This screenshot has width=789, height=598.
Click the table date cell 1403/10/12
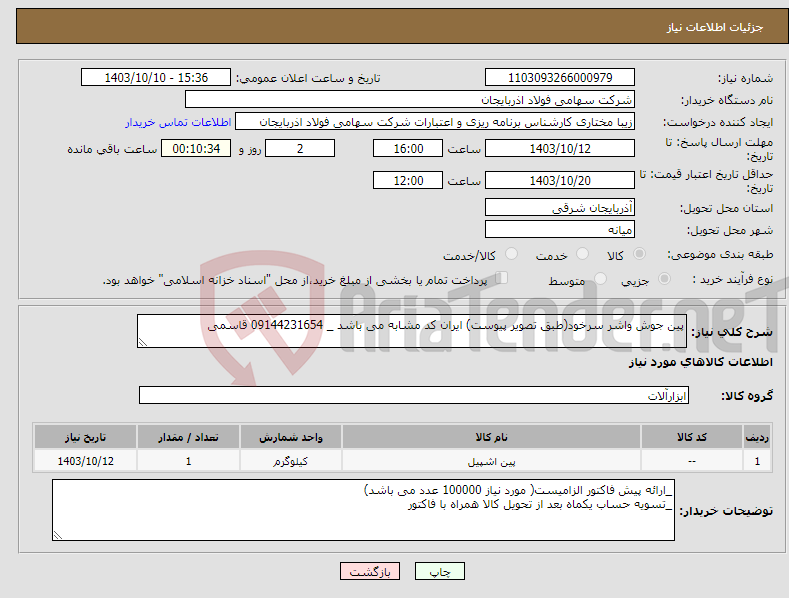click(x=86, y=461)
